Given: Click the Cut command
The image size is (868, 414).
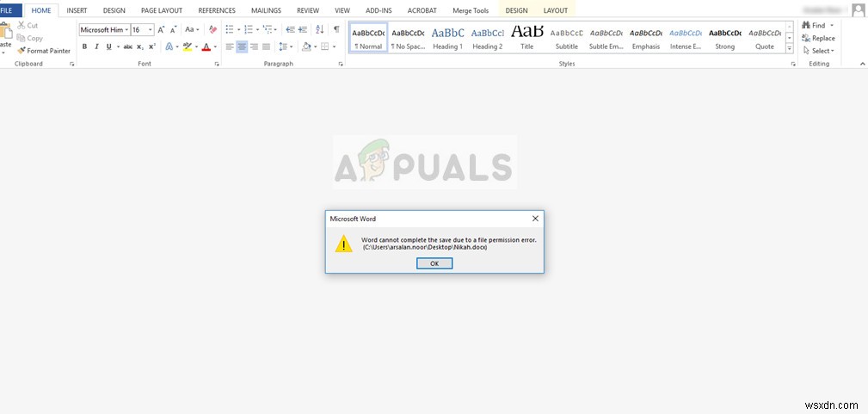Looking at the screenshot, I should pos(28,25).
